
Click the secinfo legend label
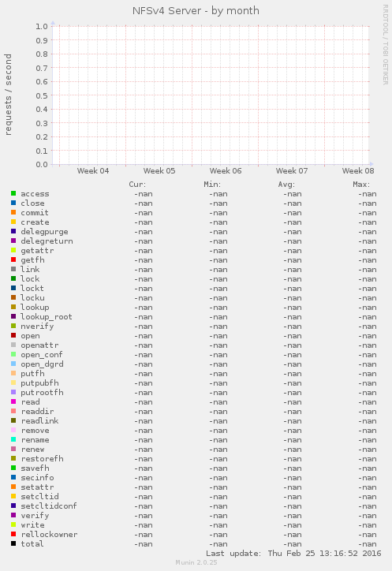tap(37, 478)
